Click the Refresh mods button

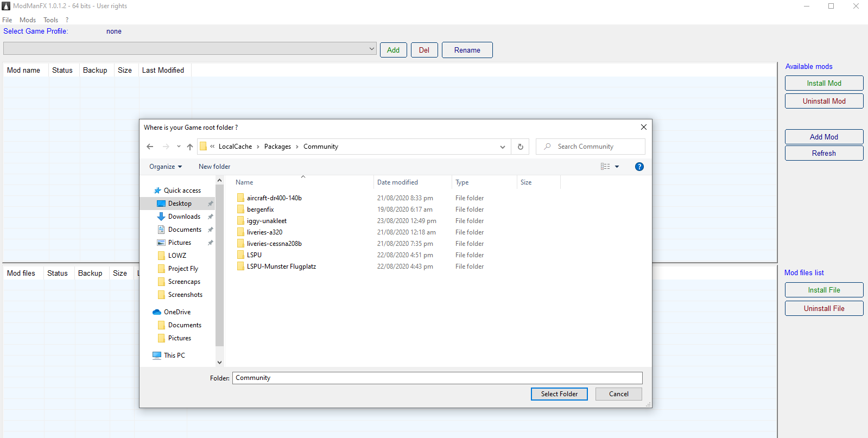click(824, 153)
